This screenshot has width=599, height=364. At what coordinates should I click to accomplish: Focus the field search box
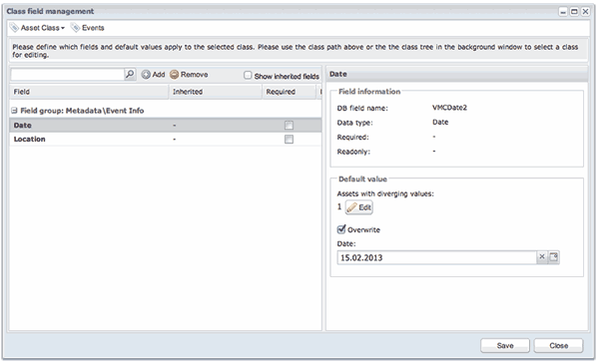[x=68, y=75]
